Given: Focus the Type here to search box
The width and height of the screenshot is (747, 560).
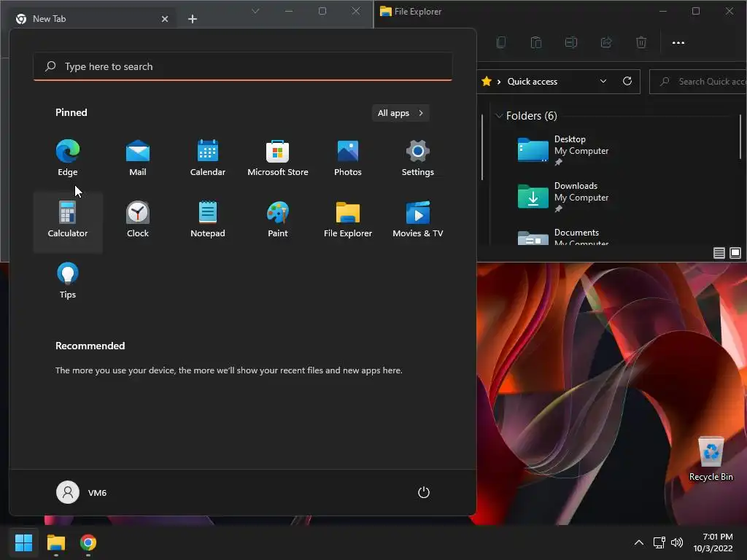Looking at the screenshot, I should 242,66.
